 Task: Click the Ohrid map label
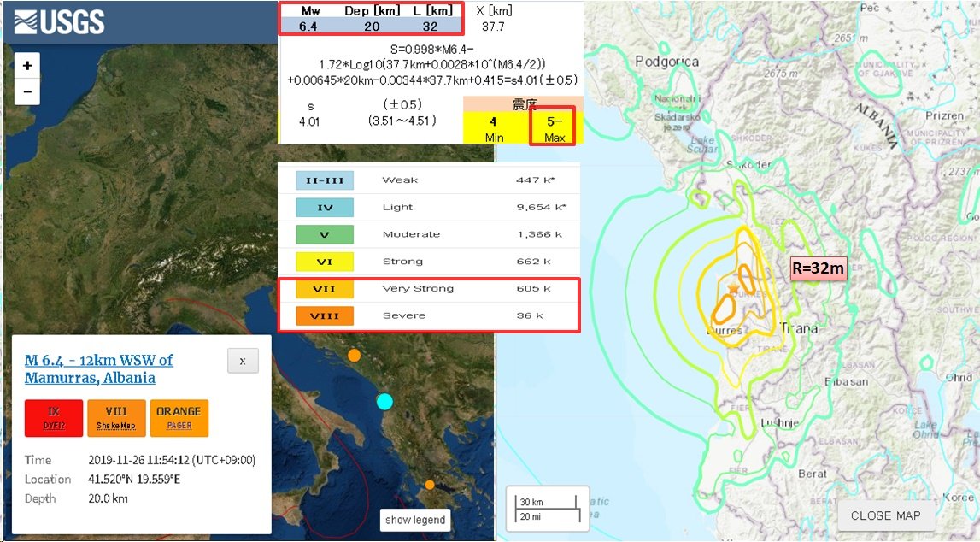pos(959,378)
